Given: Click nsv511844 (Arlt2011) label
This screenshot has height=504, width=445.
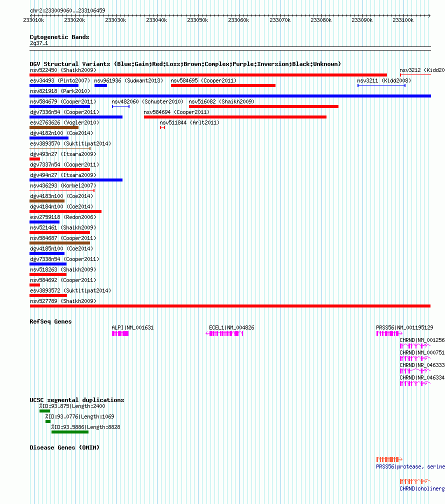Looking at the screenshot, I should pyautogui.click(x=189, y=123).
